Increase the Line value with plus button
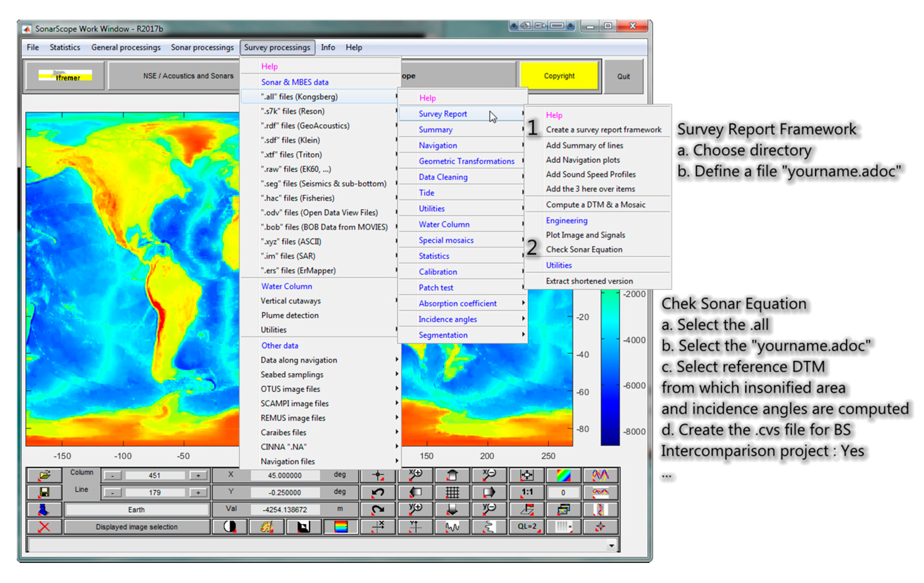924x583 pixels. click(198, 492)
